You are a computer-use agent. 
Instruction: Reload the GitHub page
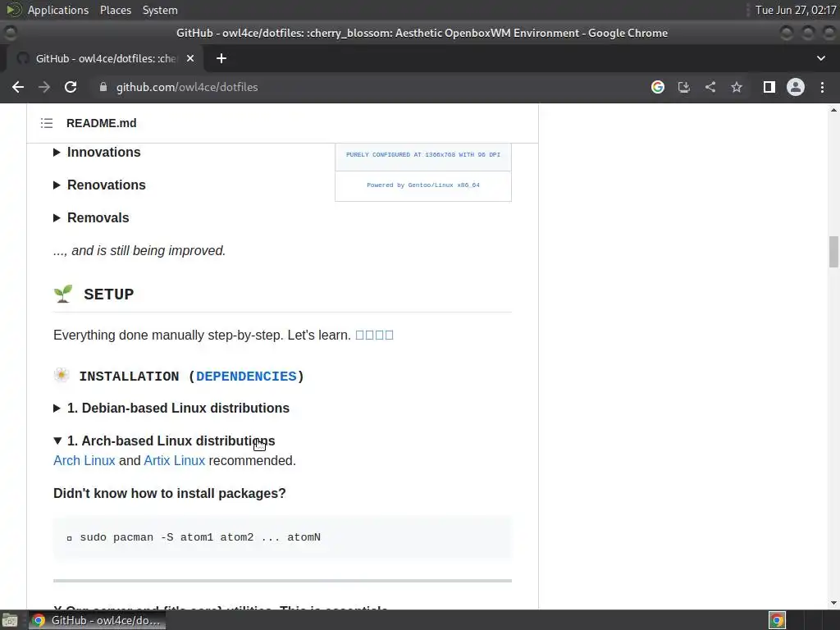point(71,87)
